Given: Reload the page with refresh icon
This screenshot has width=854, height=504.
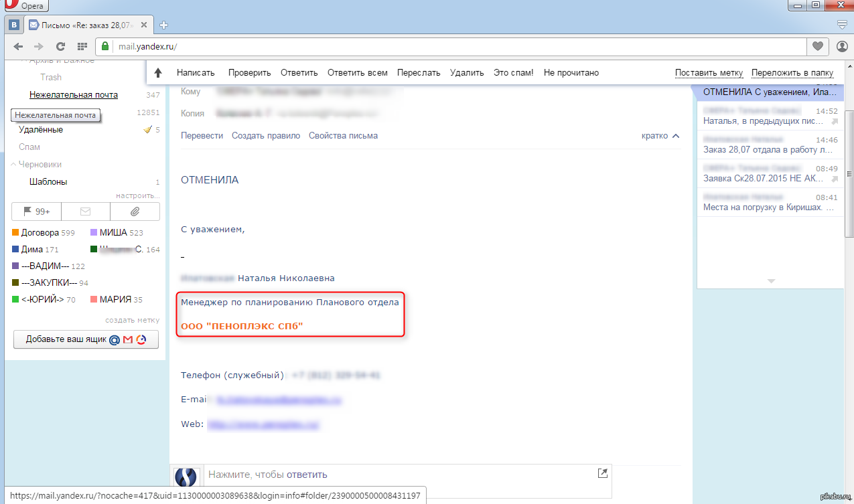Looking at the screenshot, I should [x=60, y=46].
